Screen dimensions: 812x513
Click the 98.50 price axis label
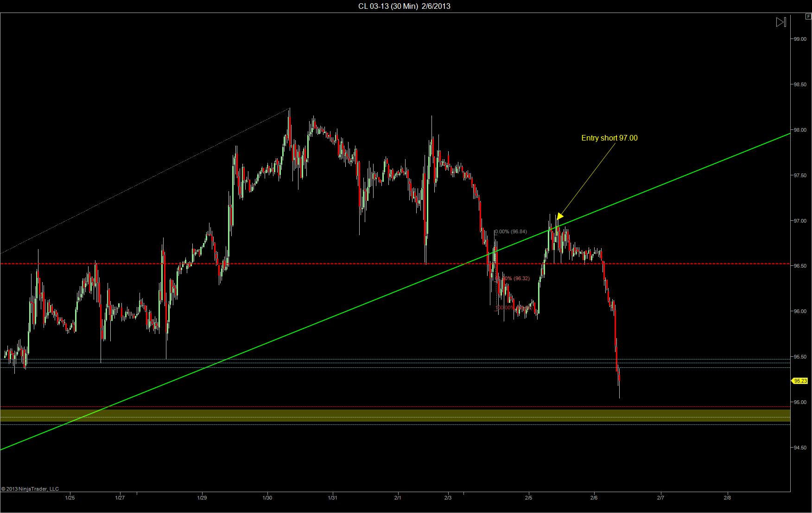800,84
